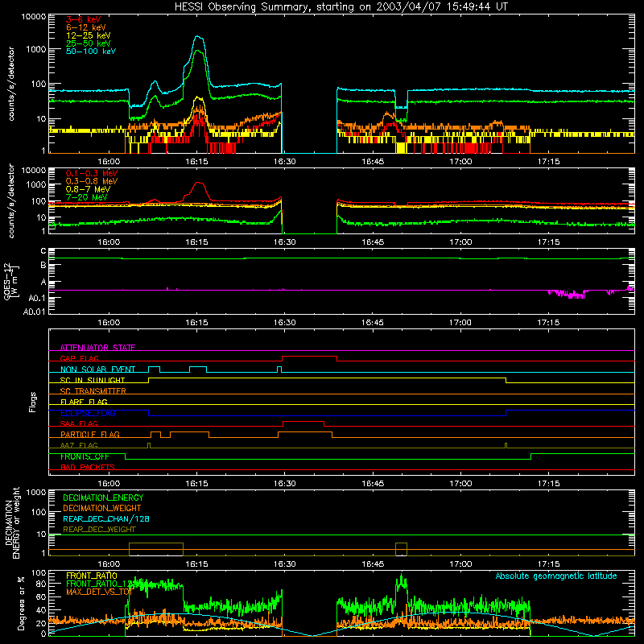Click the 0.3-0.8 MeV legend label
The image size is (644, 644).
pos(92,181)
